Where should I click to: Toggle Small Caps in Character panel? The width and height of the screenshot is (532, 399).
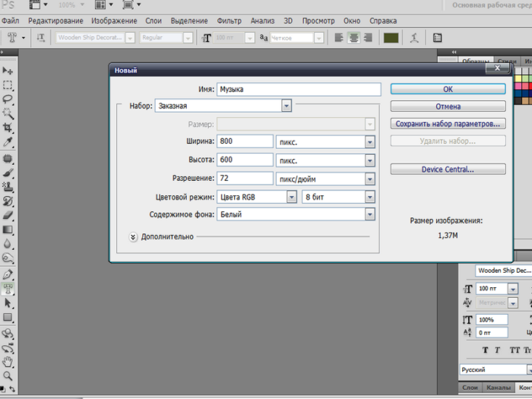(x=527, y=350)
